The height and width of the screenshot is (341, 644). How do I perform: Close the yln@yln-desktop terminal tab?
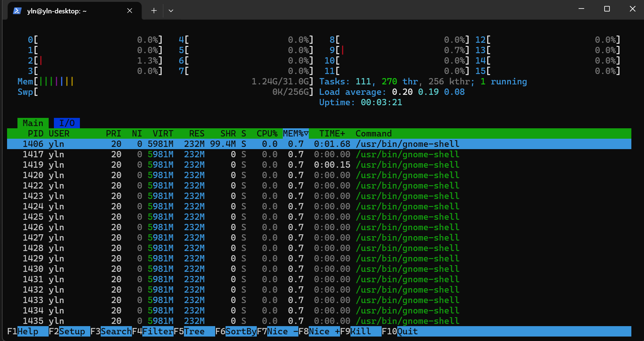[x=130, y=11]
